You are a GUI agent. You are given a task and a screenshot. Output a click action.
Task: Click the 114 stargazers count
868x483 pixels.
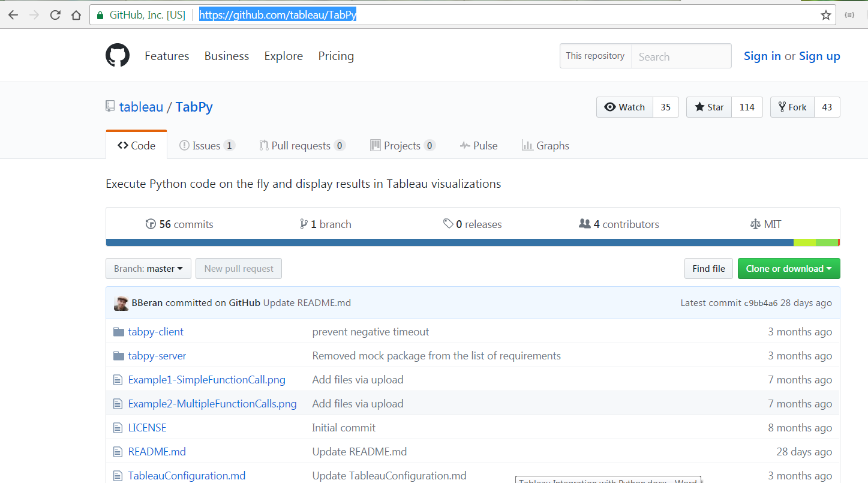pyautogui.click(x=747, y=107)
